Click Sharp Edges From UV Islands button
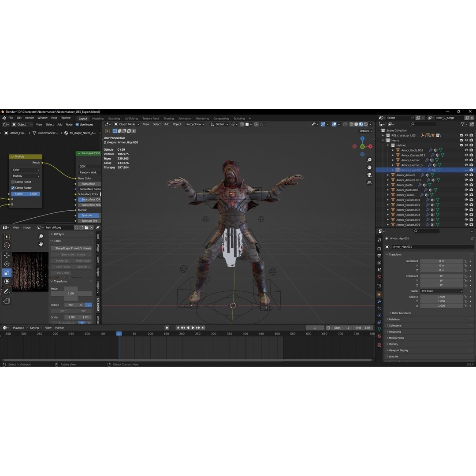Image resolution: width=476 pixels, height=476 pixels. [72, 248]
